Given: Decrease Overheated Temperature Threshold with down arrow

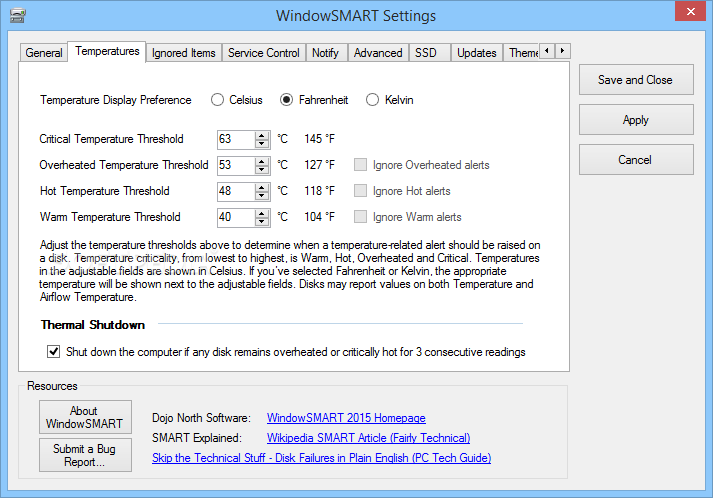Looking at the screenshot, I should [261, 170].
